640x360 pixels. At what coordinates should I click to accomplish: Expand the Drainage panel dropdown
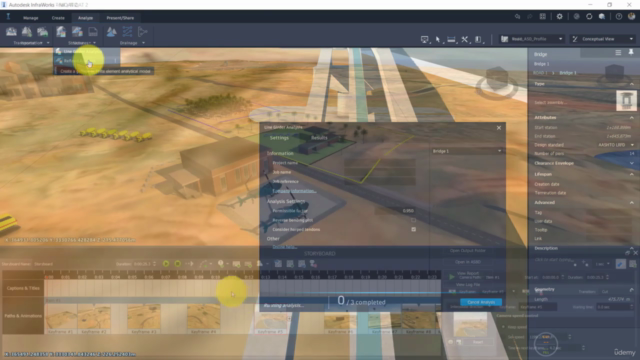tap(143, 43)
